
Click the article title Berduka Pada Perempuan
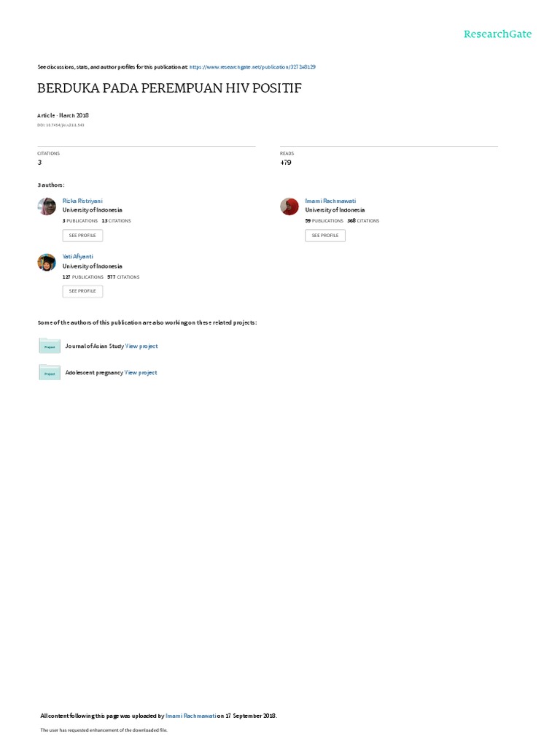point(169,88)
